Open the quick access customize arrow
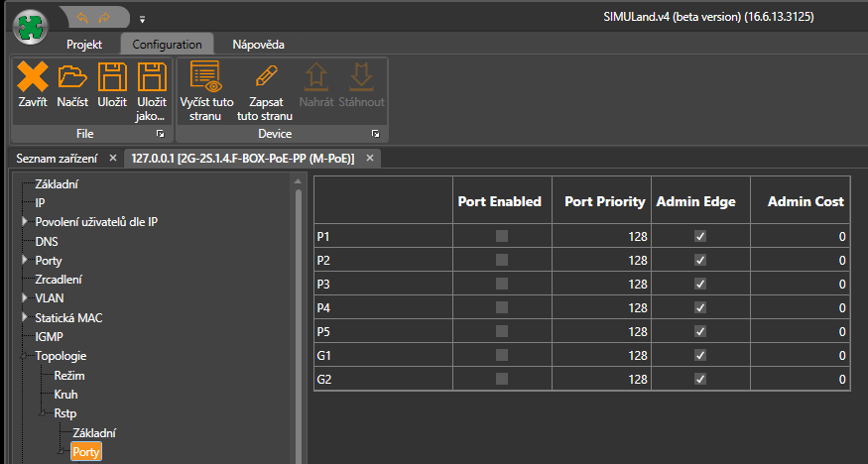Viewport: 868px width, 464px height. click(142, 20)
